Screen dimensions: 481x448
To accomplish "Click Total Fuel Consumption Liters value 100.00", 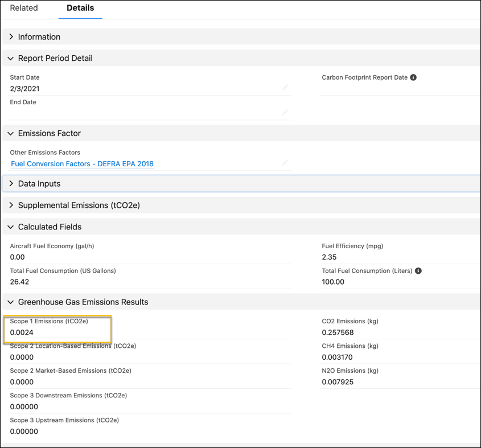I will click(333, 282).
